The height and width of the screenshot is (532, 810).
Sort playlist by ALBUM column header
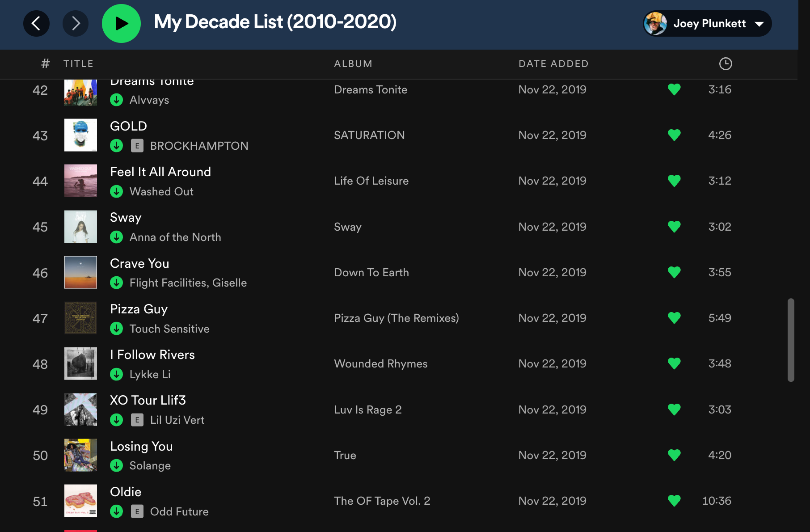coord(353,63)
